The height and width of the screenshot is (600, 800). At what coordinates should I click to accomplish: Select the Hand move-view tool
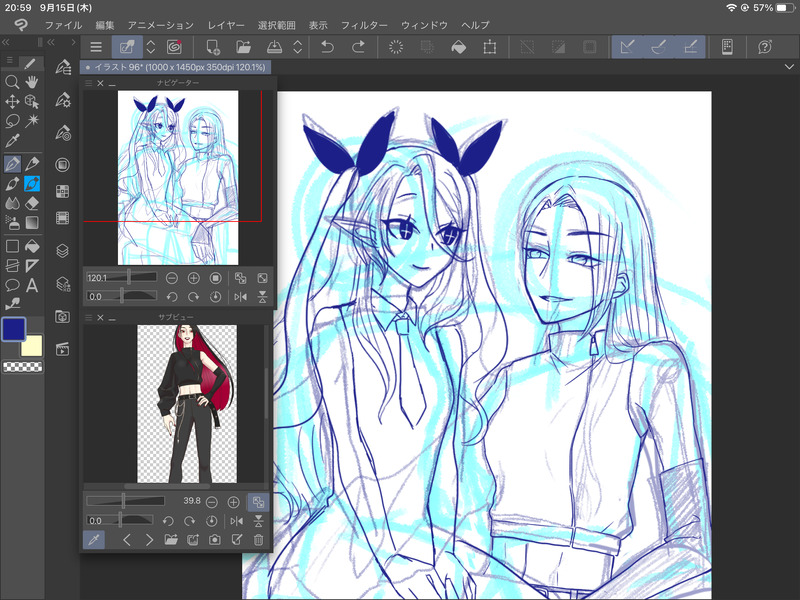pos(32,82)
